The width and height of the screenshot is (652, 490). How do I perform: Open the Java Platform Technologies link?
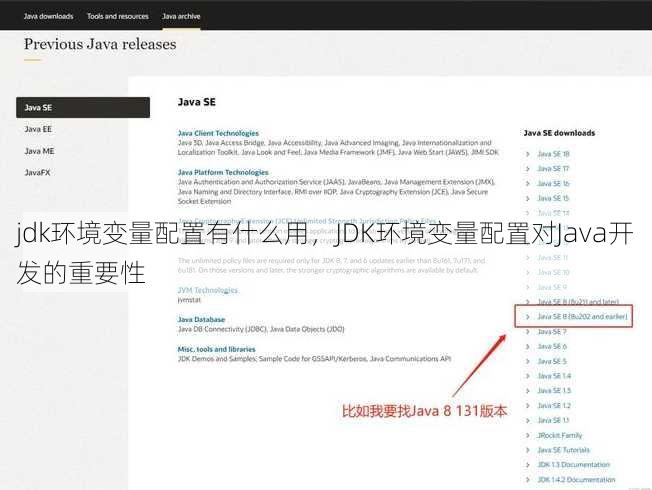(223, 172)
